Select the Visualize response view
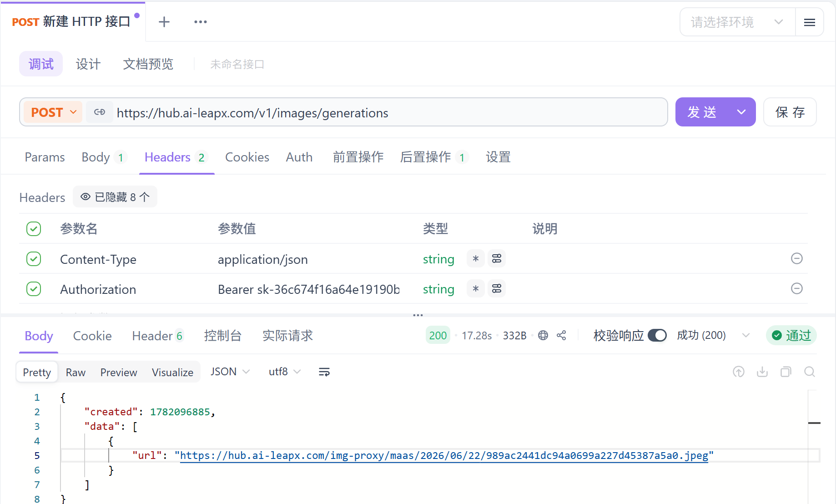Screen dimensions: 836x504 (172, 372)
